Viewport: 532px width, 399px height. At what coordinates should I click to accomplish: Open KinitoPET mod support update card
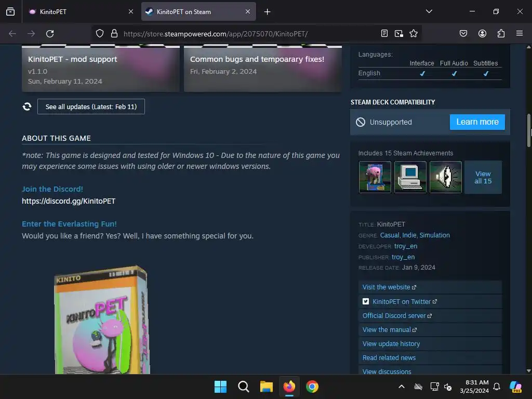(x=101, y=69)
